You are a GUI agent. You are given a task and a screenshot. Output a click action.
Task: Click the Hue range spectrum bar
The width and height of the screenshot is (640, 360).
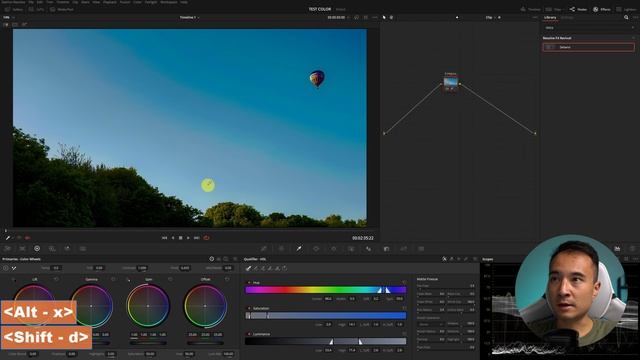[326, 290]
